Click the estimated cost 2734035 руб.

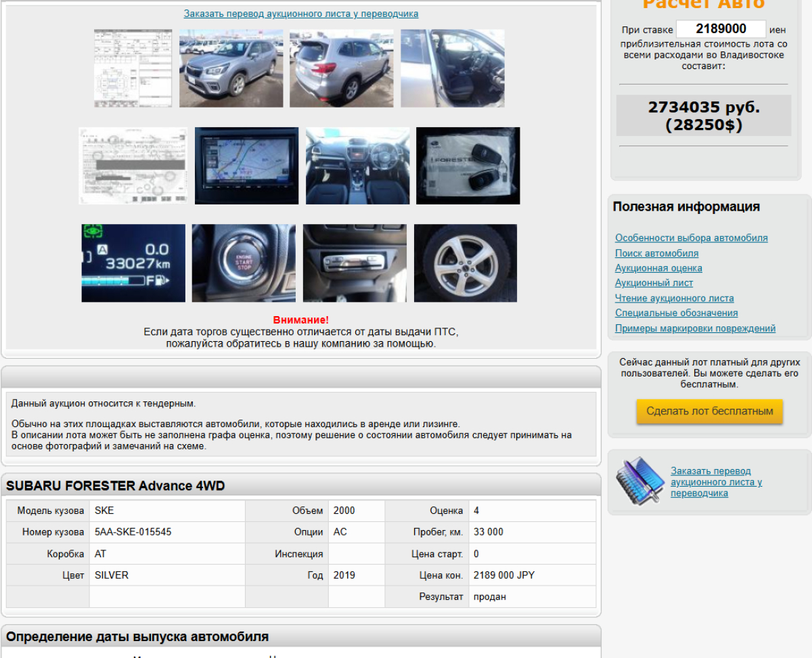coord(704,108)
